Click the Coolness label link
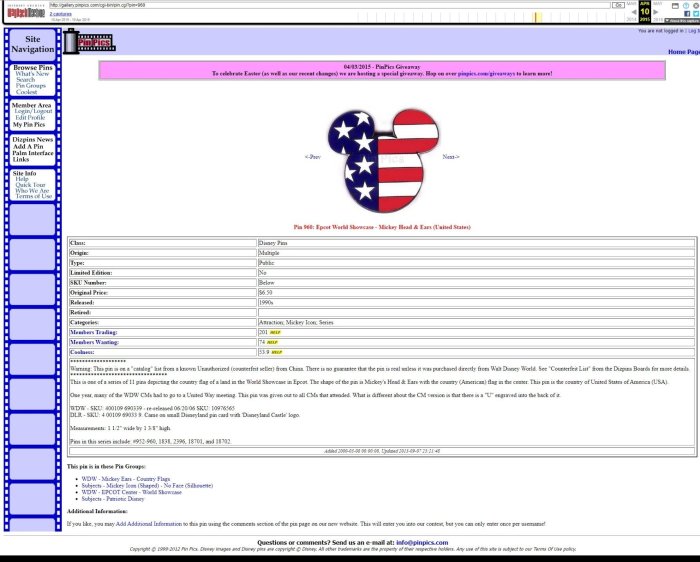The image size is (700, 562). pos(82,352)
